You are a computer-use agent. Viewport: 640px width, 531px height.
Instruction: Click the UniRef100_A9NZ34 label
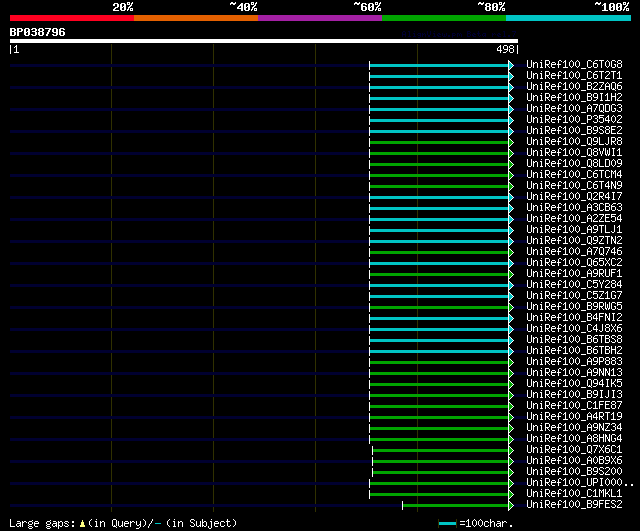[574, 428]
